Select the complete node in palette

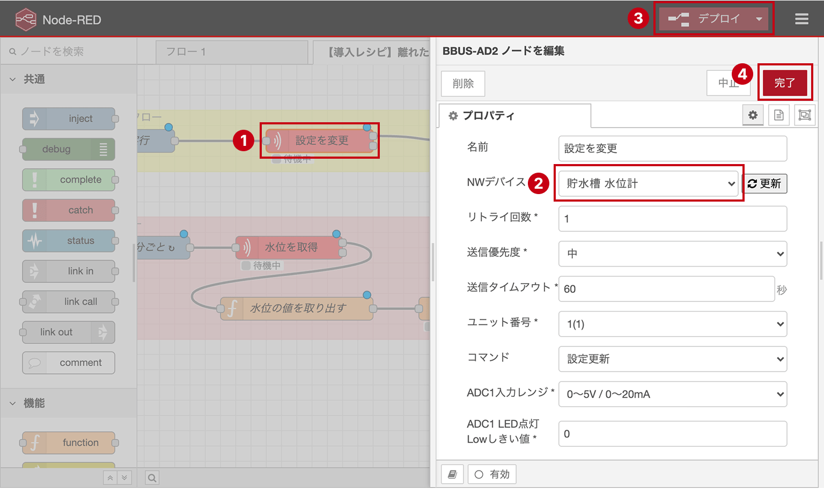pyautogui.click(x=69, y=180)
